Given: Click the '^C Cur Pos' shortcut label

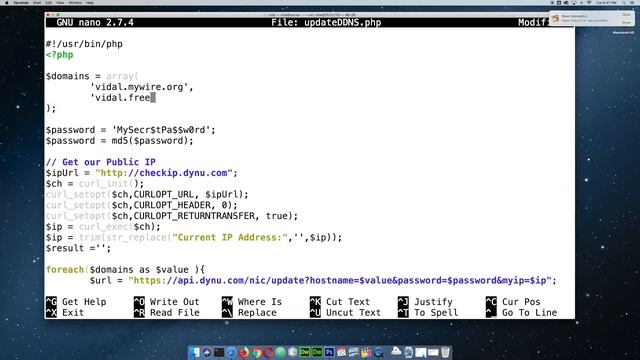Looking at the screenshot, I should [x=513, y=302].
